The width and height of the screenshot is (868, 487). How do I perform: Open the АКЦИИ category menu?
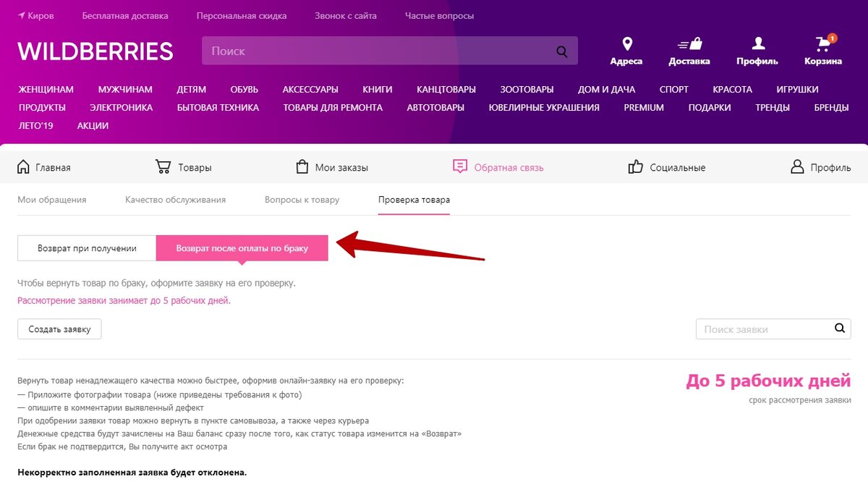93,126
